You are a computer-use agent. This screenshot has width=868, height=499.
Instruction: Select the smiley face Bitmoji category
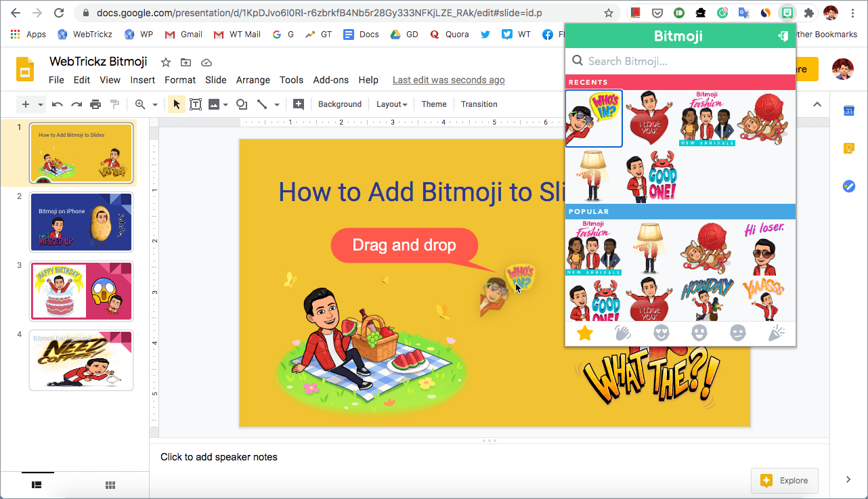(699, 333)
